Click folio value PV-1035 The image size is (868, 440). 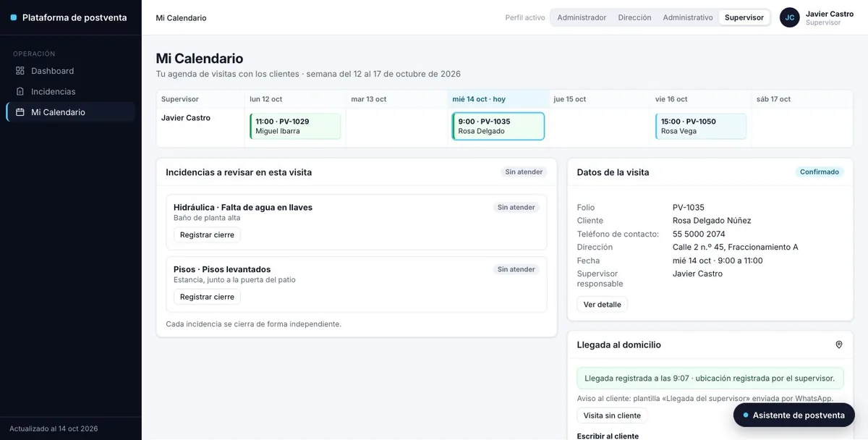pos(689,208)
